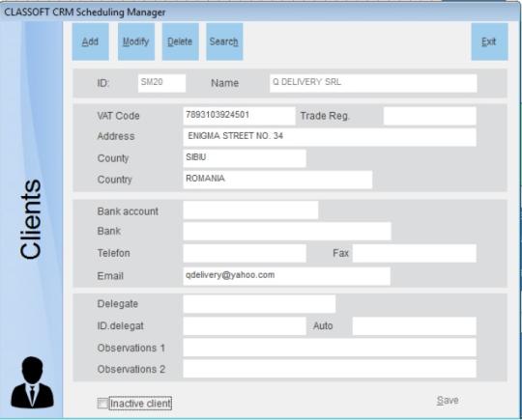
Task: Save the client record
Action: [x=448, y=400]
